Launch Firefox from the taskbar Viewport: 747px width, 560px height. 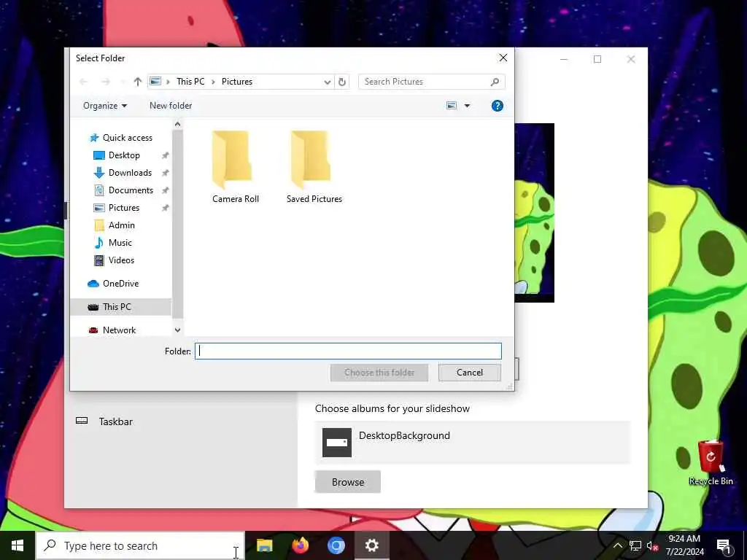coord(300,545)
